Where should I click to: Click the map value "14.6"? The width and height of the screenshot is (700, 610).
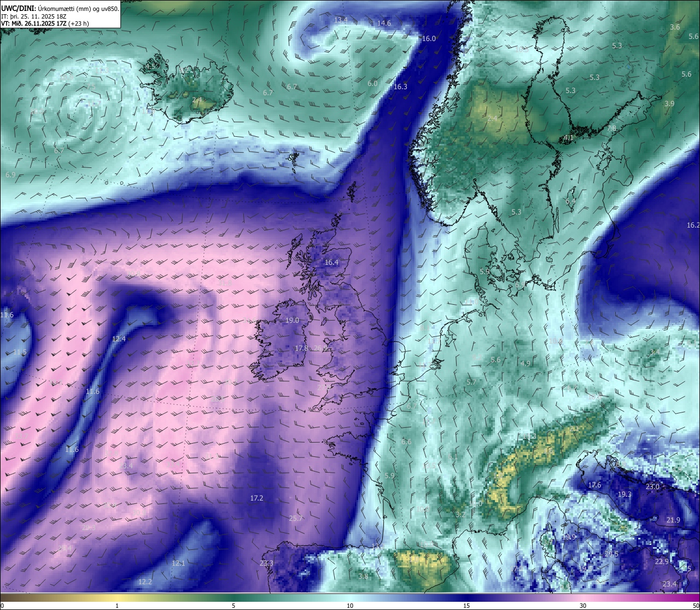point(384,24)
